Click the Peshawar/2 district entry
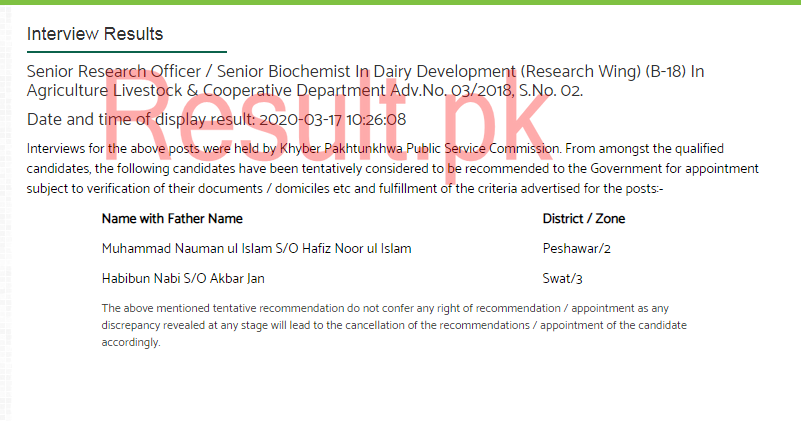Viewport: 801px width, 421px height. pyautogui.click(x=576, y=249)
